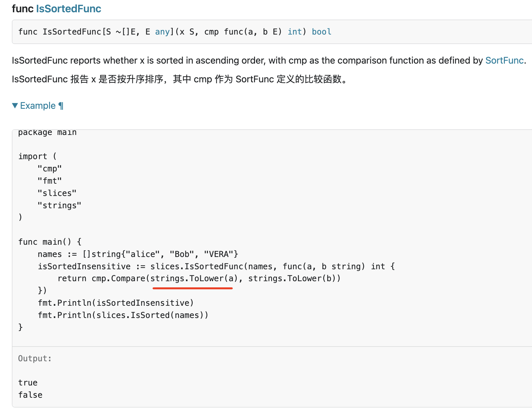Screen dimensions: 532x410
Task: Click the fmt.Println(isSortedInsensitive) line
Action: click(116, 303)
